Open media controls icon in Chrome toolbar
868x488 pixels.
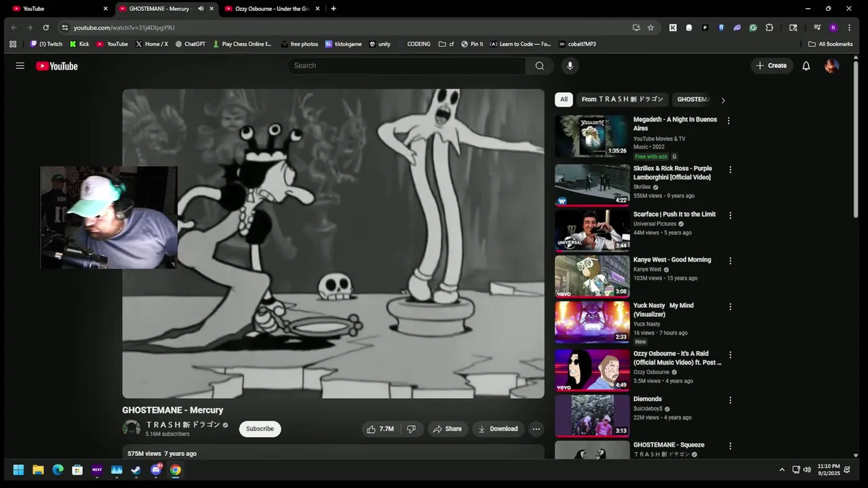[817, 28]
